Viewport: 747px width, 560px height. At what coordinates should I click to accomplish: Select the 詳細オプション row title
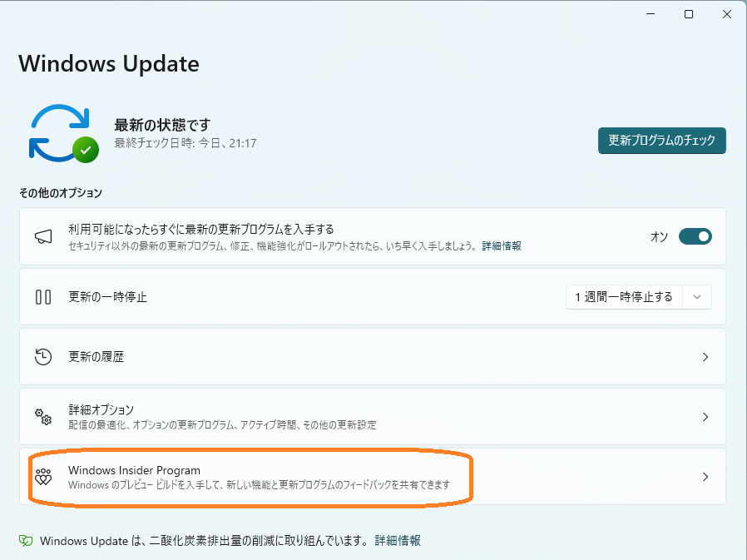101,409
